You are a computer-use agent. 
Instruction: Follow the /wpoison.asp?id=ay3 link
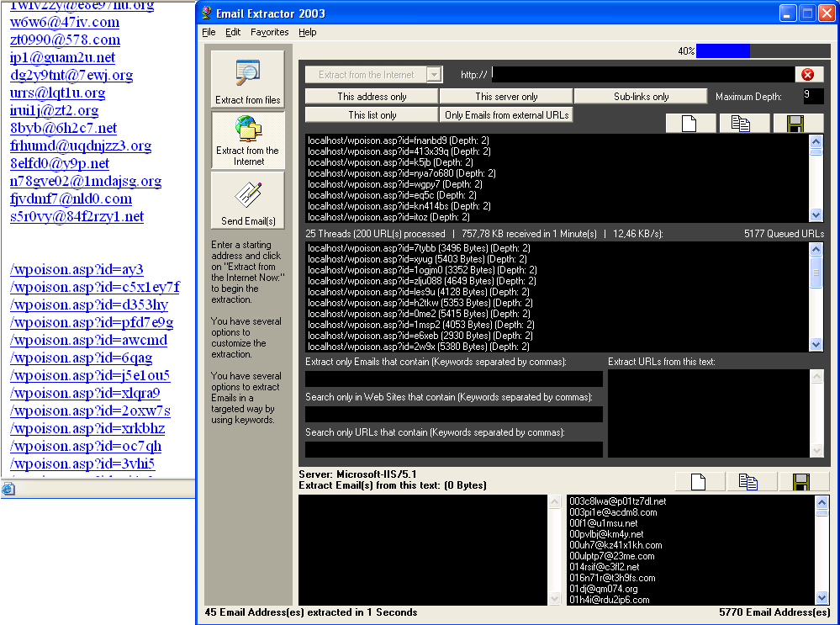click(77, 269)
